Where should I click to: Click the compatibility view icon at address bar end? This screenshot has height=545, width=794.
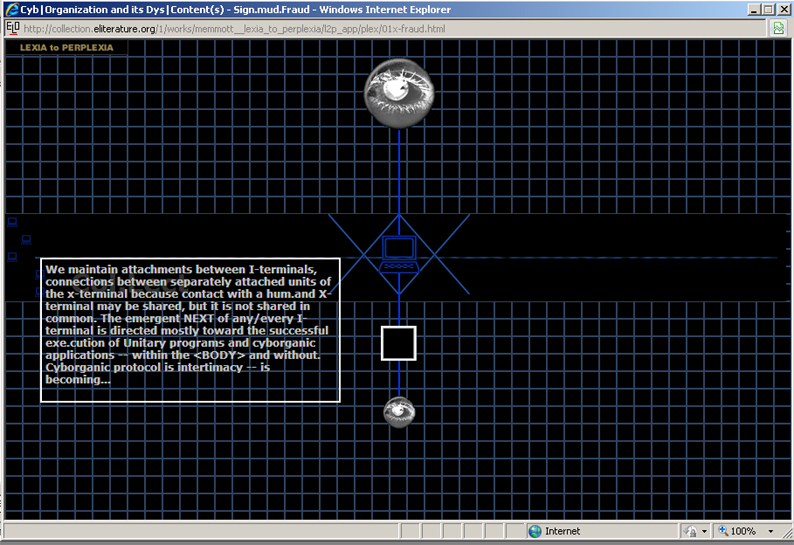click(778, 28)
